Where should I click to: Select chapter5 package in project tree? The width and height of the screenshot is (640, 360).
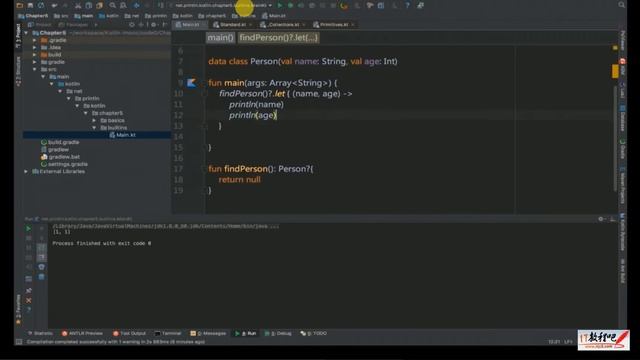(x=107, y=113)
